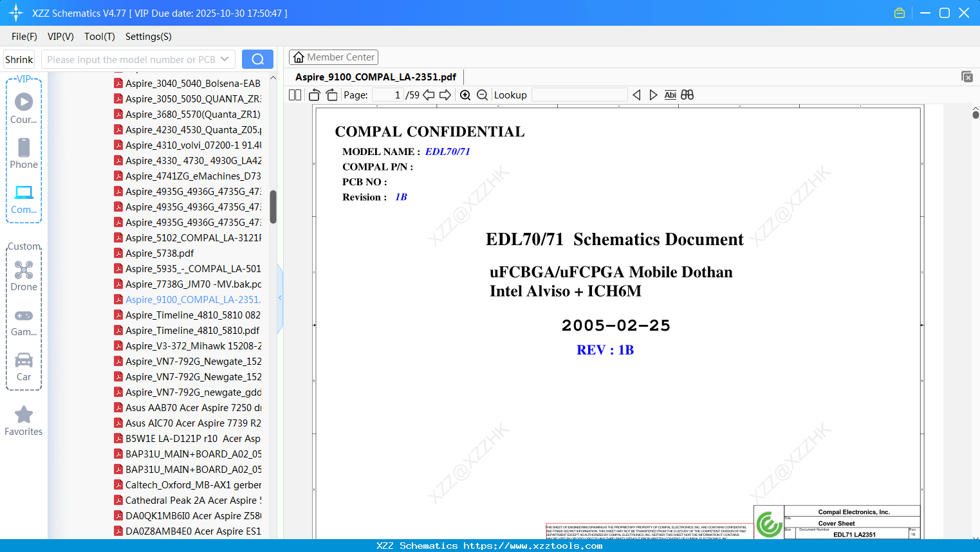Collapse the file list panel handle
This screenshot has width=980, height=552.
coord(280,298)
